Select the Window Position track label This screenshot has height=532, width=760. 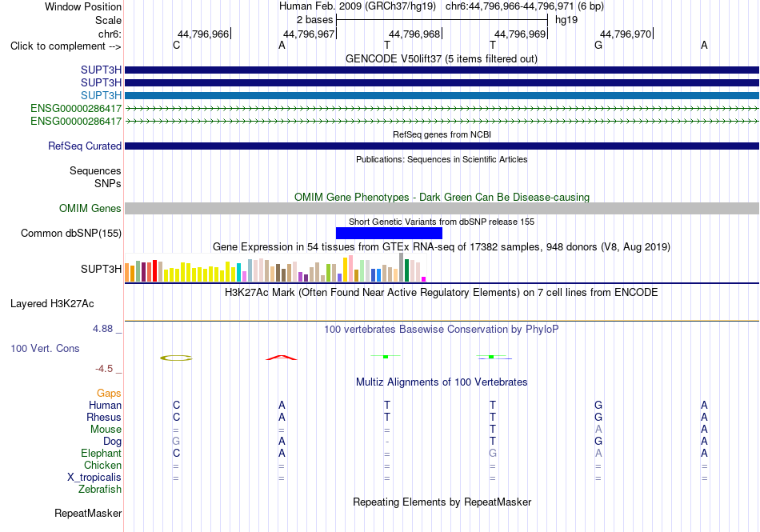click(x=83, y=6)
